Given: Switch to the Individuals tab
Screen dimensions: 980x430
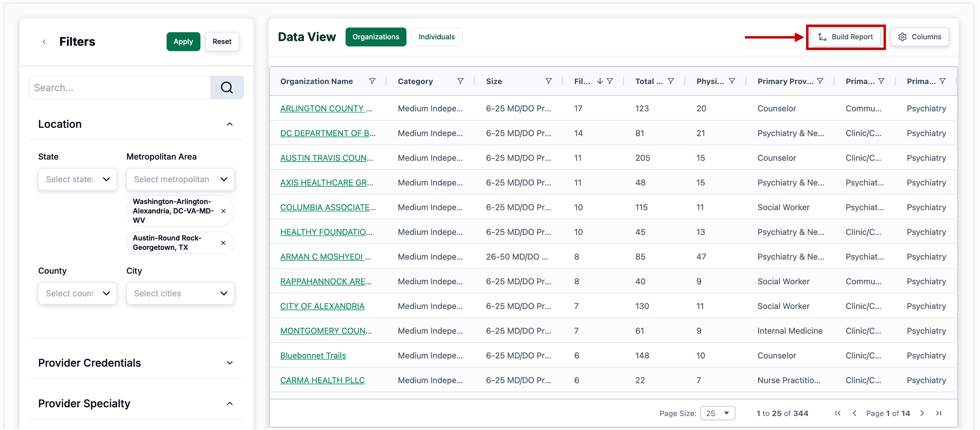Looking at the screenshot, I should pos(436,37).
